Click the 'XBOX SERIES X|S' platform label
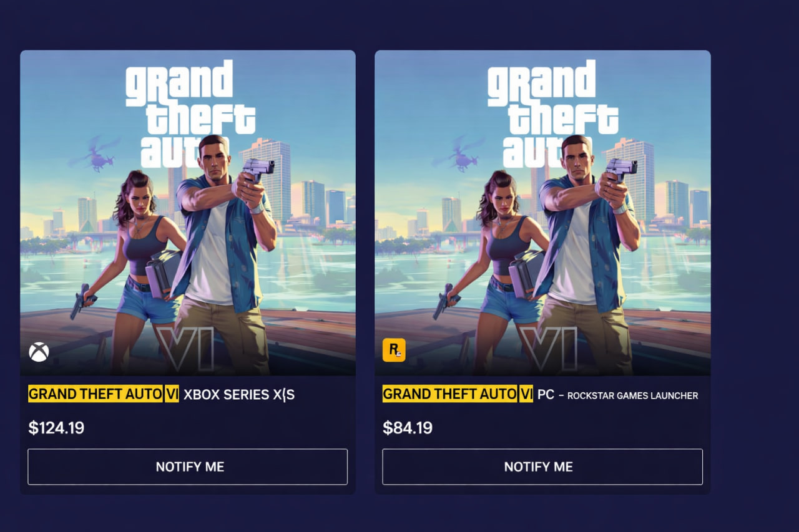The height and width of the screenshot is (532, 799). pyautogui.click(x=239, y=395)
